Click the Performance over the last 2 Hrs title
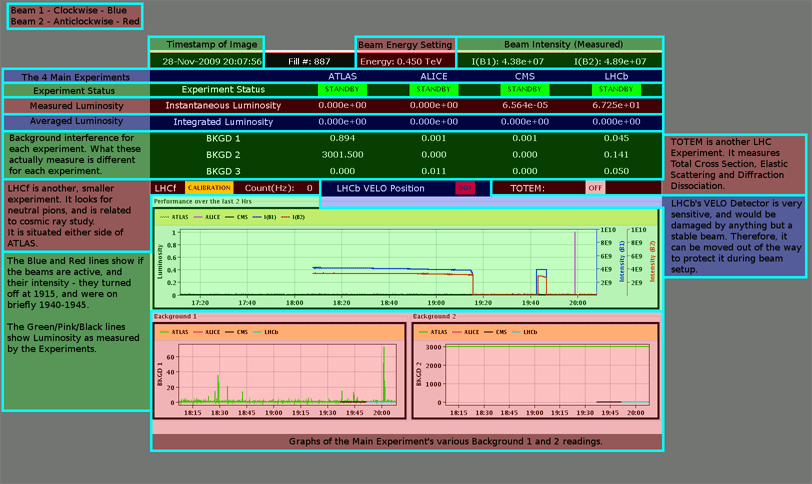This screenshot has height=484, width=812. tap(202, 201)
